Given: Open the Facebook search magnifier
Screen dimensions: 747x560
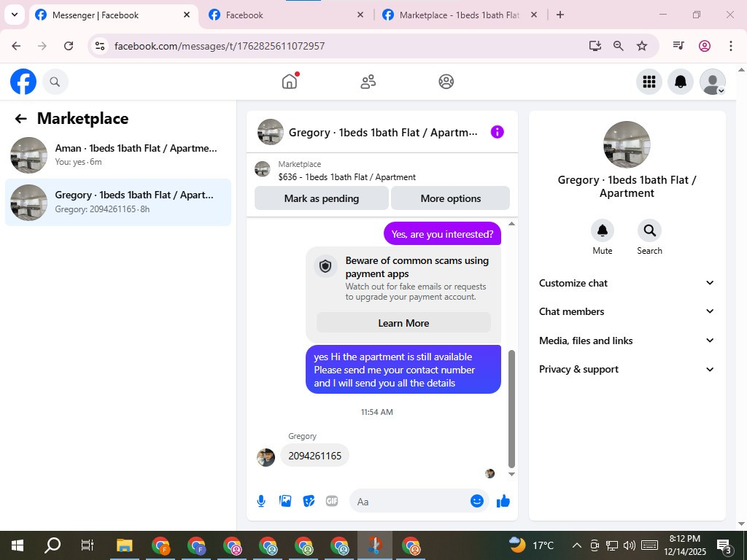Looking at the screenshot, I should click(x=55, y=82).
